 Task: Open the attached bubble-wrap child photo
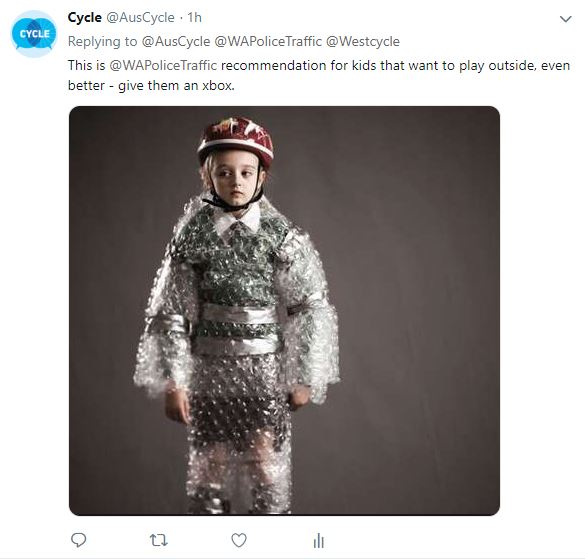pyautogui.click(x=284, y=311)
